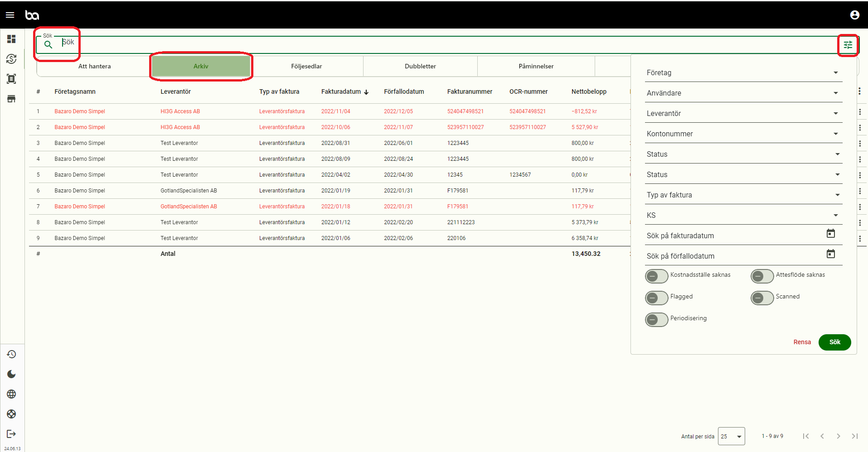This screenshot has height=452, width=868.
Task: Open the invoice scan list sidebar icon
Action: [11, 79]
